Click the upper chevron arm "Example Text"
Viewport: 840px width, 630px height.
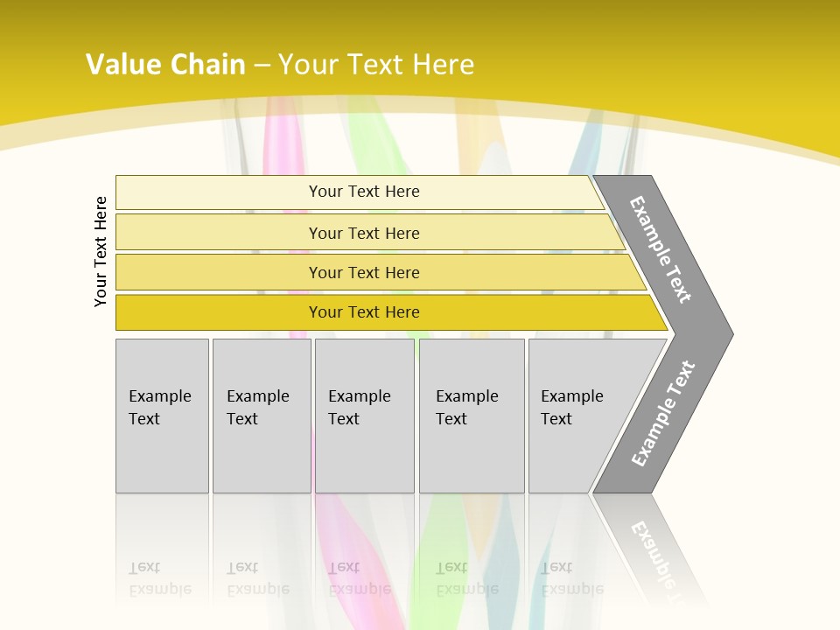pos(661,248)
